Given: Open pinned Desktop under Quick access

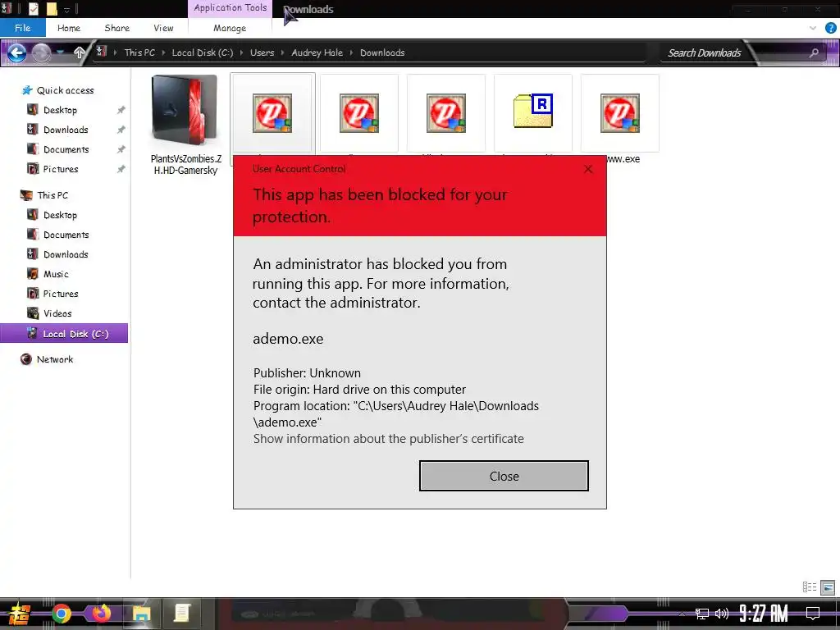Looking at the screenshot, I should coord(60,110).
